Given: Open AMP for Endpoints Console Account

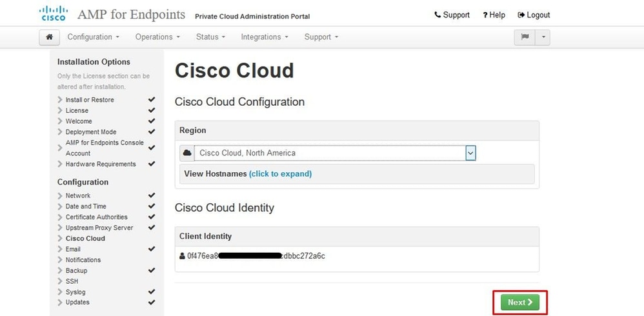Looking at the screenshot, I should 105,148.
